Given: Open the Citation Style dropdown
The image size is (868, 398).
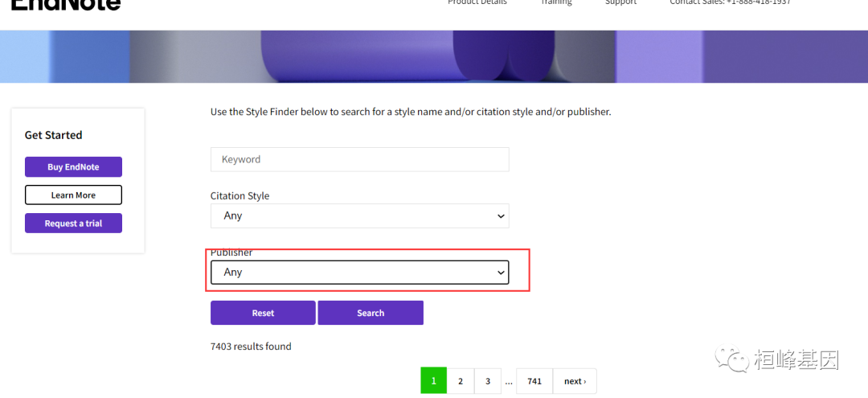Looking at the screenshot, I should click(x=359, y=216).
